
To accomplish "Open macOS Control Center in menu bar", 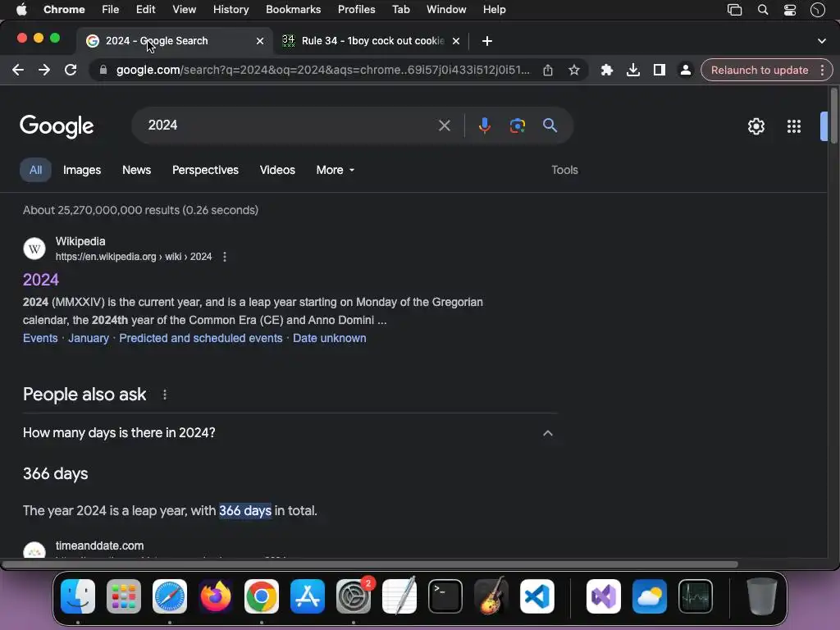I will [790, 10].
